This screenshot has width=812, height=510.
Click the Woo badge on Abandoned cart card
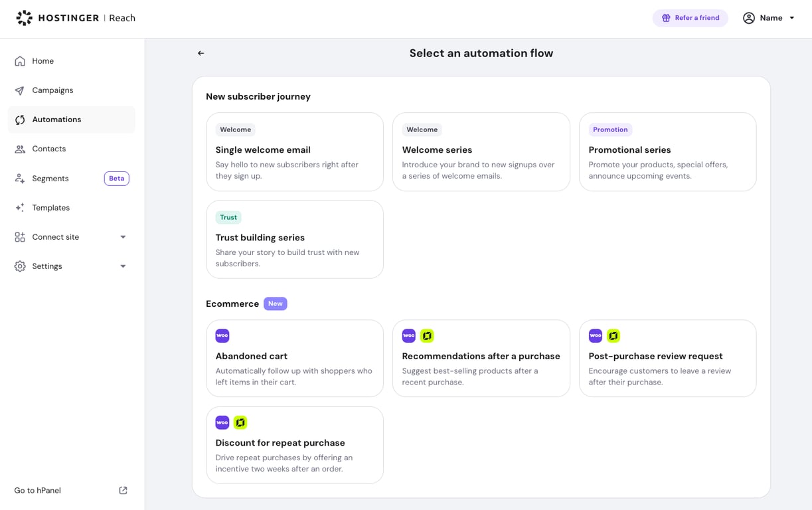click(222, 335)
